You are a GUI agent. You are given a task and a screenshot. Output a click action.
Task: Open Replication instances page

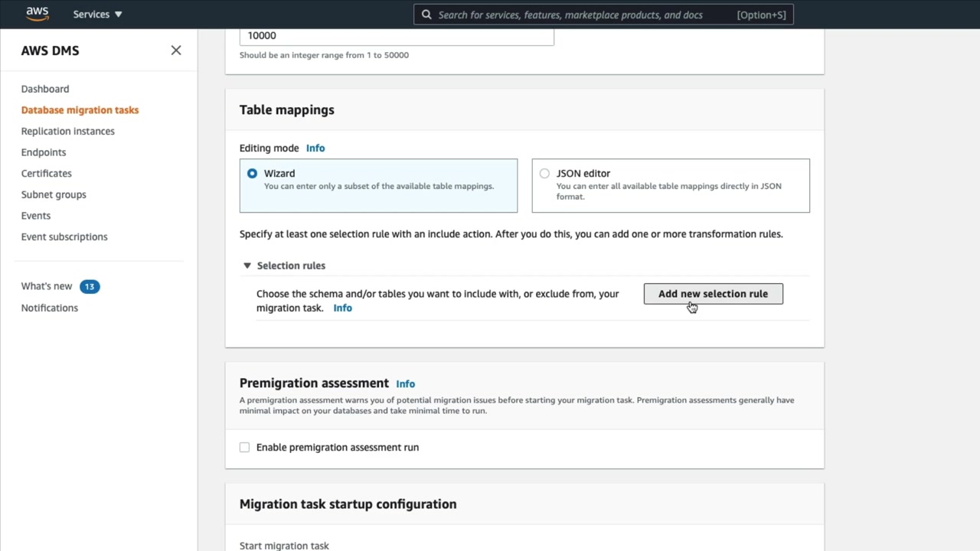68,132
